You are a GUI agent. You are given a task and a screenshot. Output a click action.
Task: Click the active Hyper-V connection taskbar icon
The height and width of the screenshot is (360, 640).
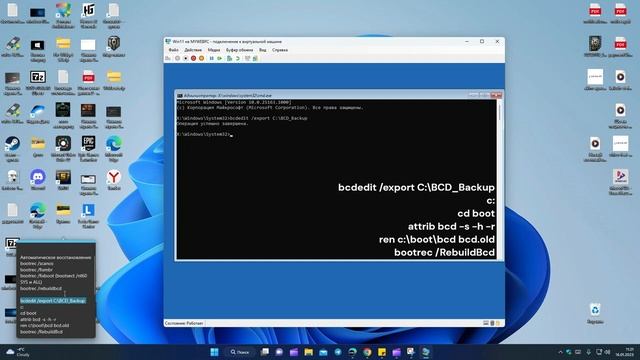pyautogui.click(x=426, y=352)
